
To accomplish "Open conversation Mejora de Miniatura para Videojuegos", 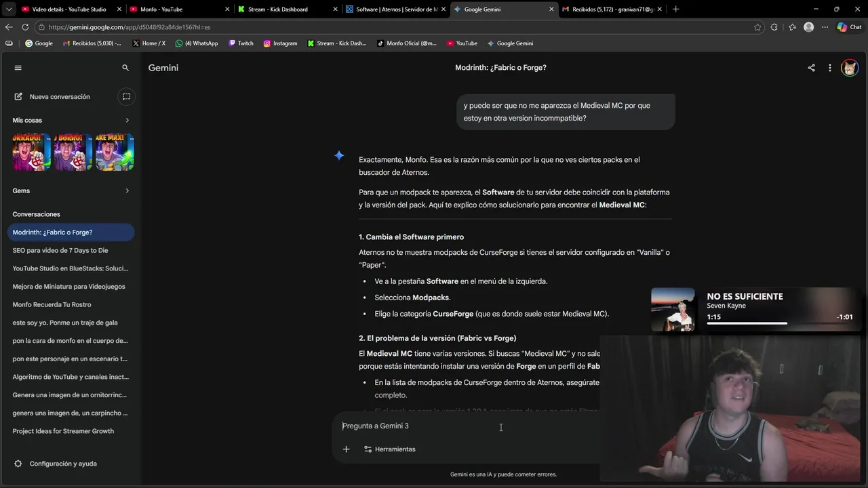I will (71, 286).
